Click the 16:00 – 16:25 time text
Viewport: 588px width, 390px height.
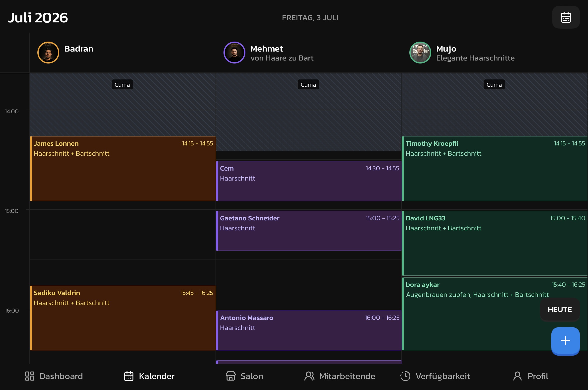[x=382, y=318]
